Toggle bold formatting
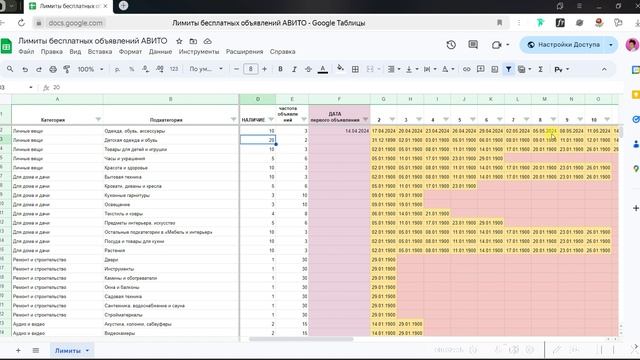The image size is (640, 360). tap(280, 69)
